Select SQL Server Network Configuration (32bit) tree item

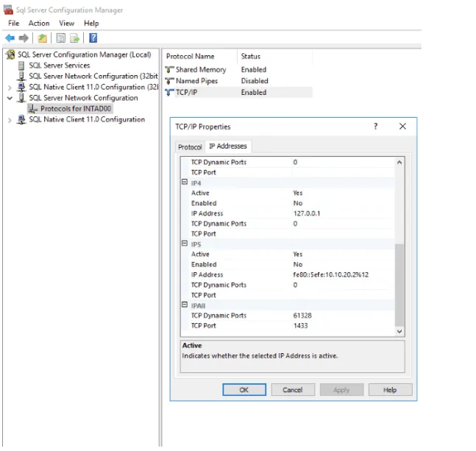(x=93, y=77)
